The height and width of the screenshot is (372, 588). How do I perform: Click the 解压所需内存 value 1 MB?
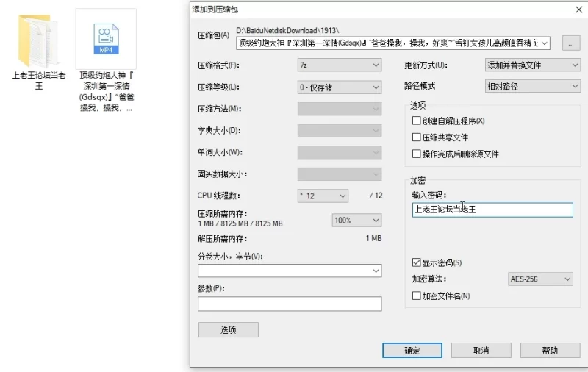373,238
